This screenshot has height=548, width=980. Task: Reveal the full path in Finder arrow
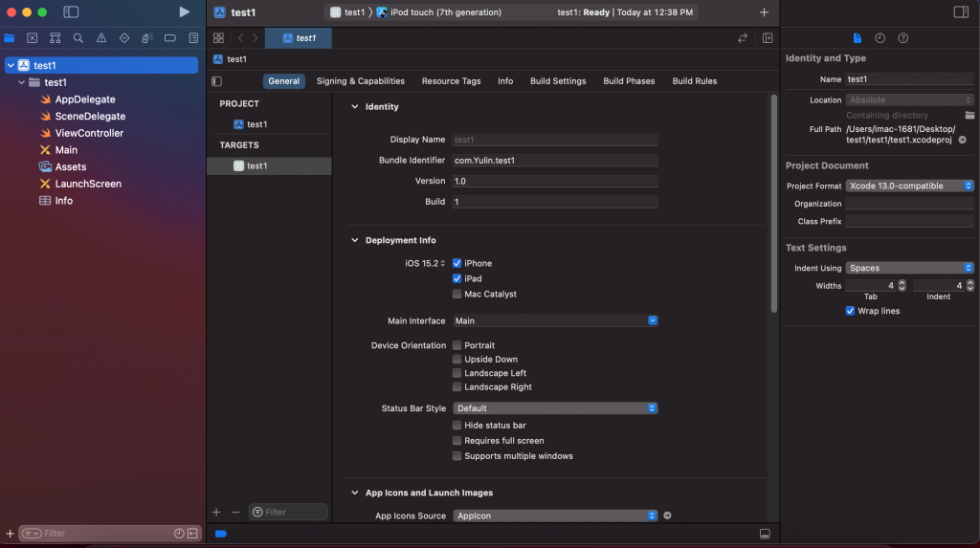pyautogui.click(x=963, y=140)
